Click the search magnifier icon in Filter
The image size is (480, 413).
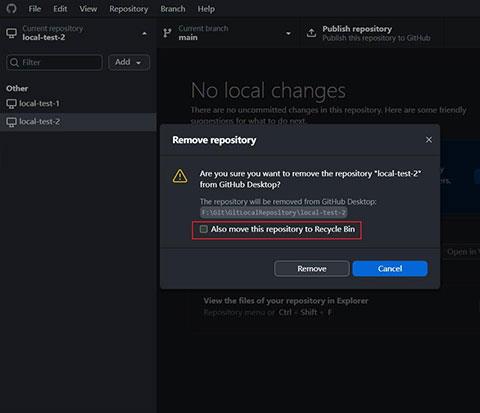pos(14,62)
